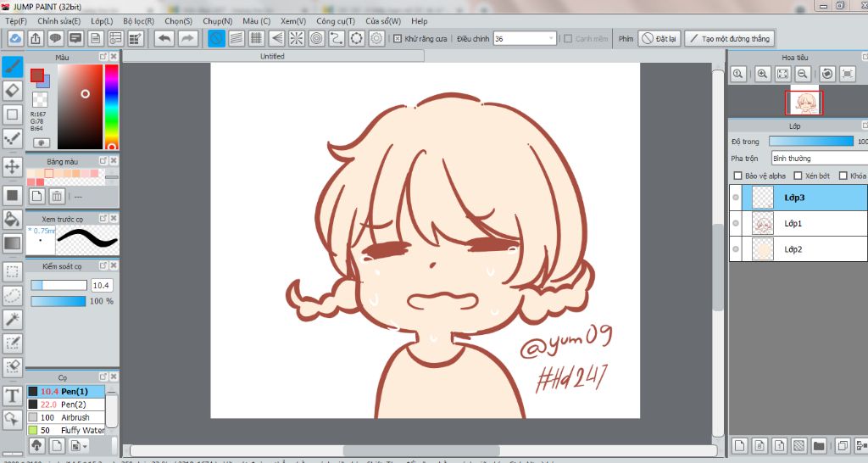Viewport: 868px width, 463px height.
Task: Zoom in on the Navigator panel
Action: tap(762, 75)
